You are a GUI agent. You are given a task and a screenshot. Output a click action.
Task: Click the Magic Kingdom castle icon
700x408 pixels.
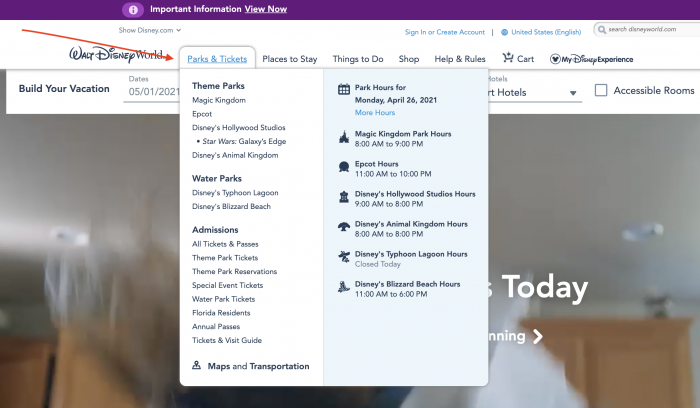[343, 137]
